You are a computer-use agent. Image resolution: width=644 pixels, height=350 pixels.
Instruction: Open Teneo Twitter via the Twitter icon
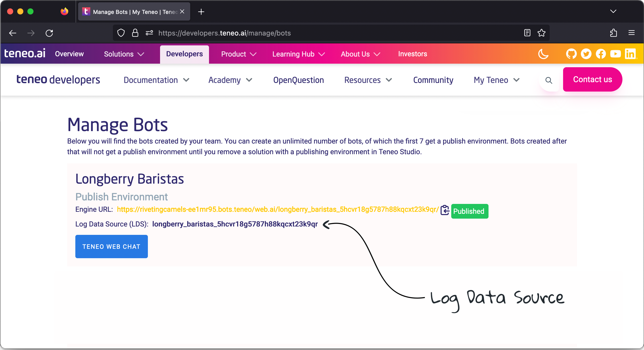pyautogui.click(x=586, y=54)
